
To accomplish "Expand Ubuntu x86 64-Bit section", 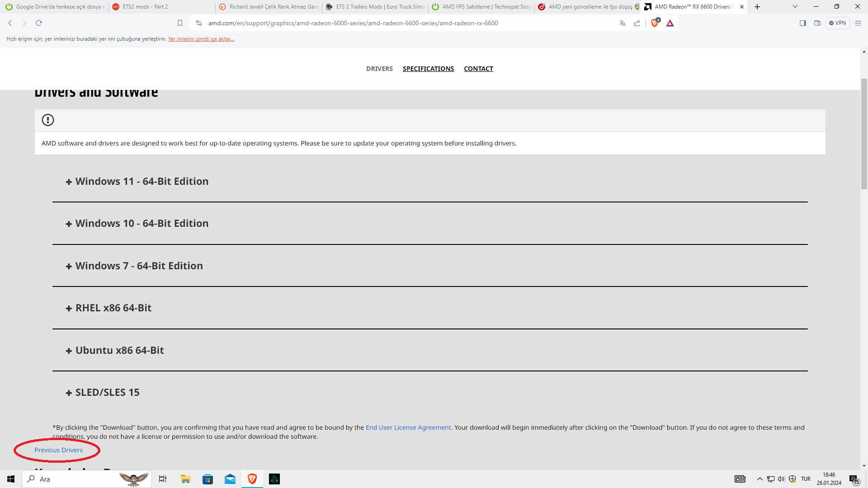I will (x=119, y=350).
